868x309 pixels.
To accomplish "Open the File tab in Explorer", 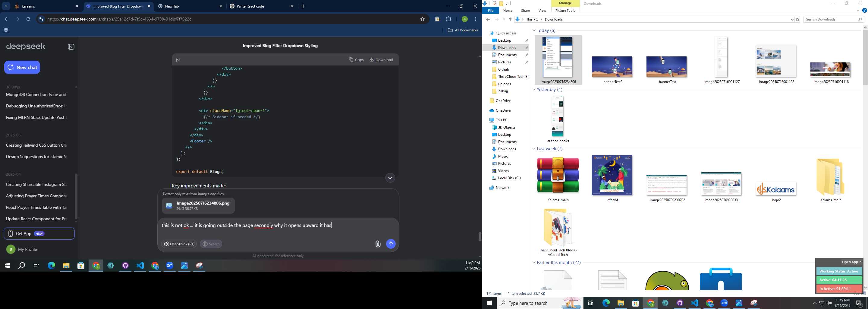I will click(x=491, y=11).
